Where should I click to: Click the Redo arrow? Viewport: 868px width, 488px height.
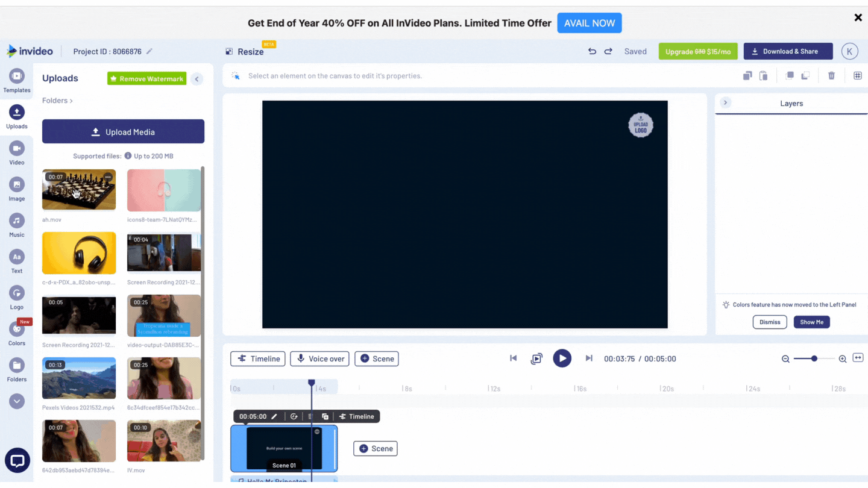point(608,52)
